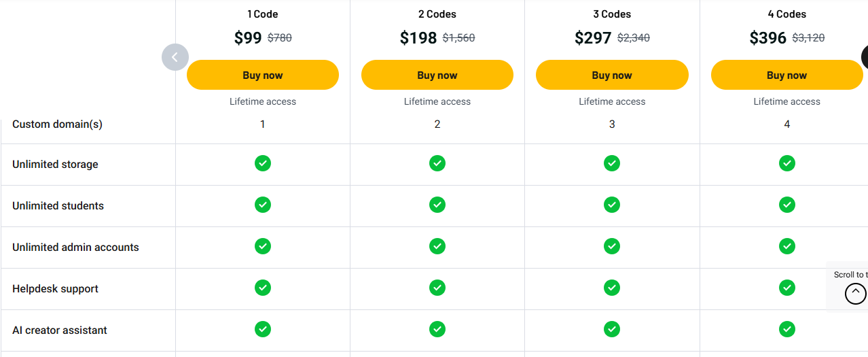Click AI creator assistant checkmark under 1 Code
Image resolution: width=868 pixels, height=357 pixels.
coord(263,329)
